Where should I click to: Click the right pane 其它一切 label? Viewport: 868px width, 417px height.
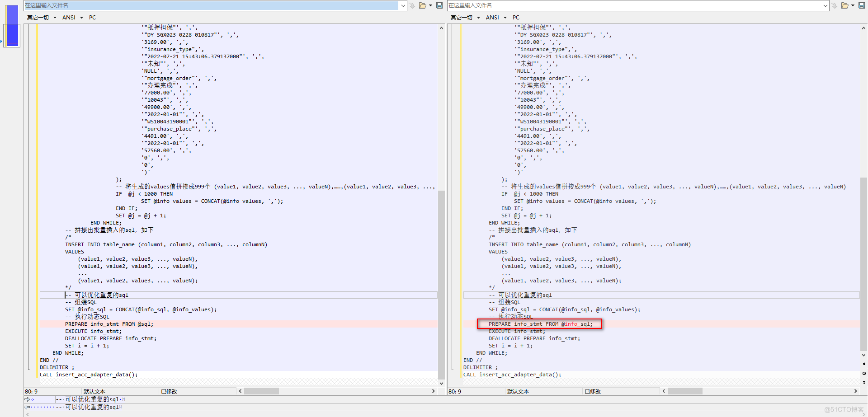pos(462,18)
